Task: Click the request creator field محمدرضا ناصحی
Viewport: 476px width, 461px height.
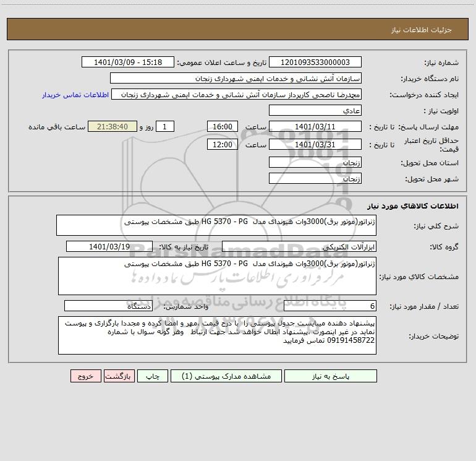Action: 237,94
